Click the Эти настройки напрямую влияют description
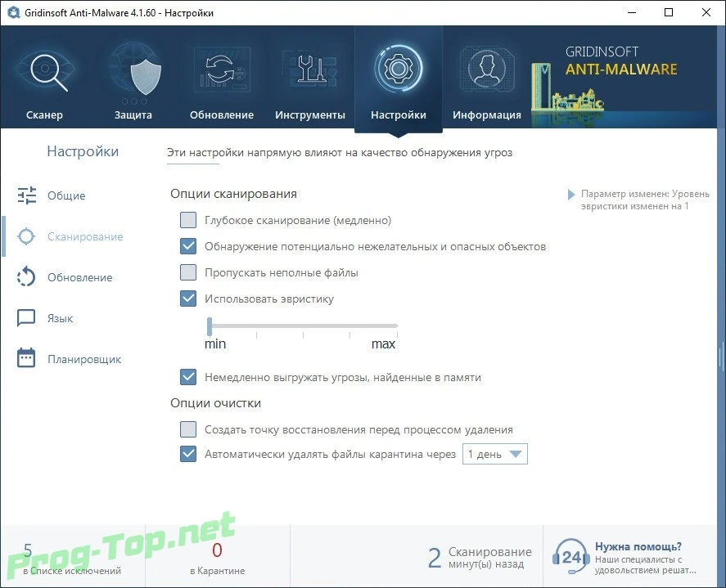Screen dimensions: 726x588 340,153
